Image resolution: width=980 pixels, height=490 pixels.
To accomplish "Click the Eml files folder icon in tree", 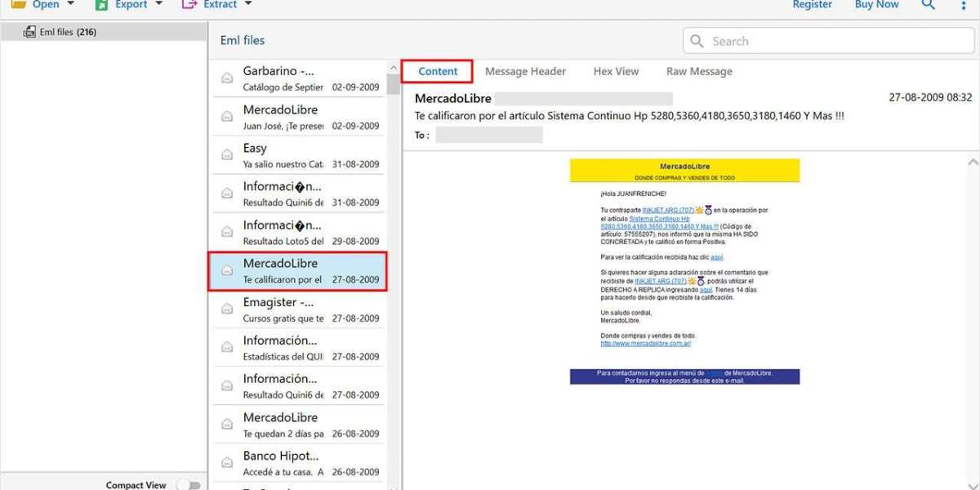I will point(29,32).
